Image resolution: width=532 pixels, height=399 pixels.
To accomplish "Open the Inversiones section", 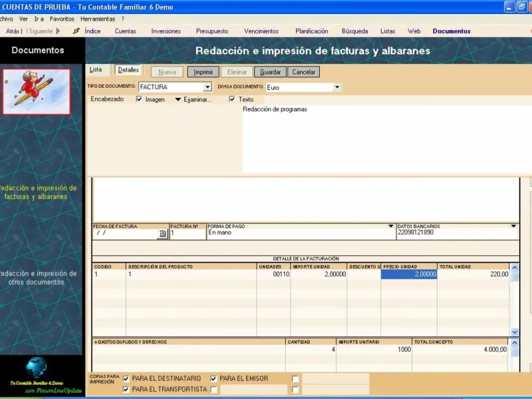I will pyautogui.click(x=166, y=31).
